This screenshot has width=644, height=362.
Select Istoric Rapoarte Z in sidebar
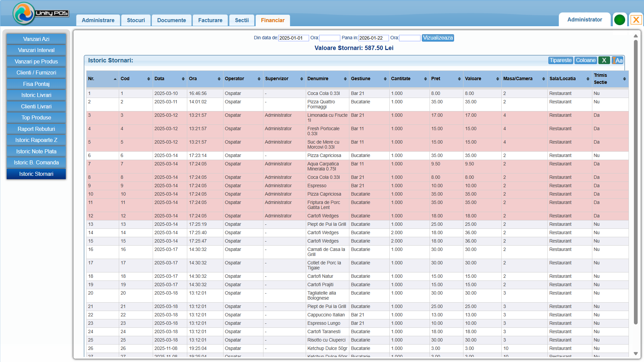click(x=36, y=140)
